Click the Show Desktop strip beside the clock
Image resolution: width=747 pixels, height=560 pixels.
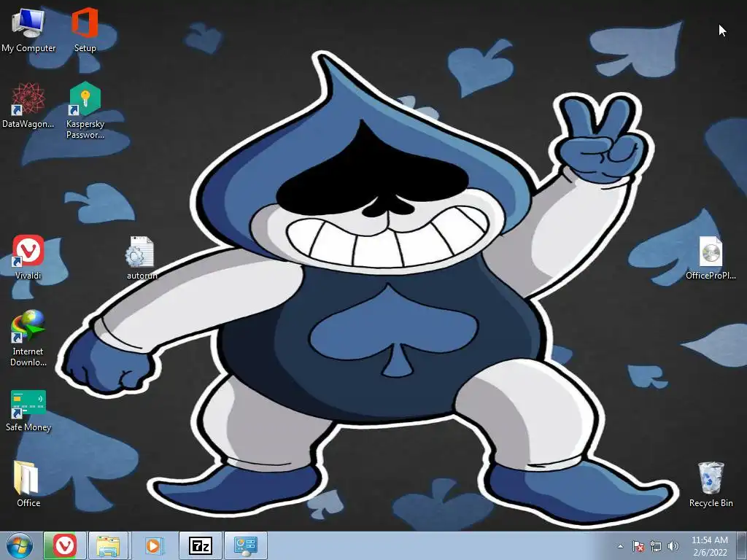742,545
